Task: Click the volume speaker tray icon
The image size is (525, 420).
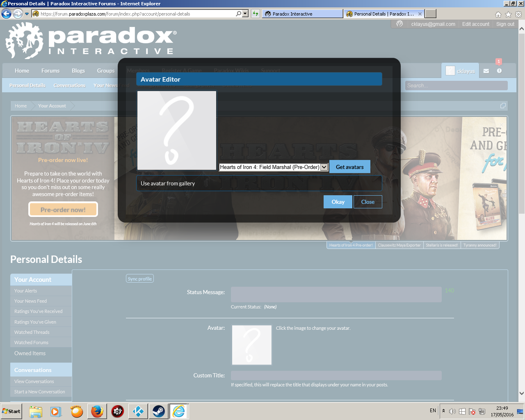Action: (x=452, y=411)
